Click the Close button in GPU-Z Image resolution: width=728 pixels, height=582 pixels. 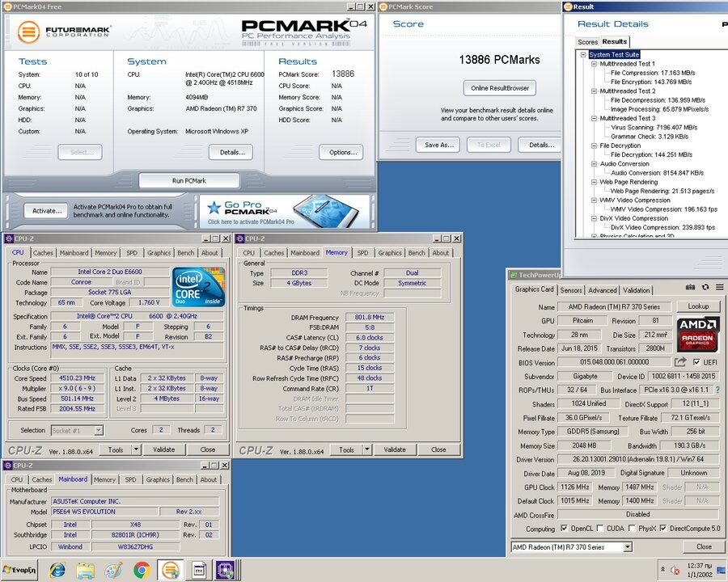point(704,546)
